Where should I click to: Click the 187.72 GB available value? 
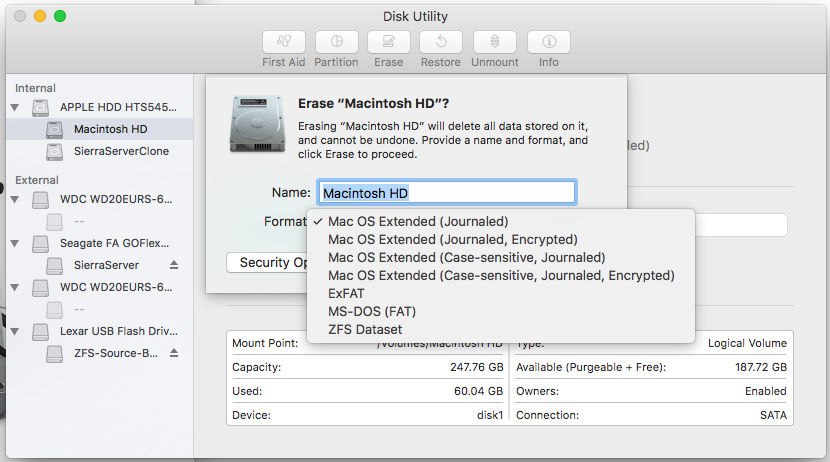coord(761,367)
